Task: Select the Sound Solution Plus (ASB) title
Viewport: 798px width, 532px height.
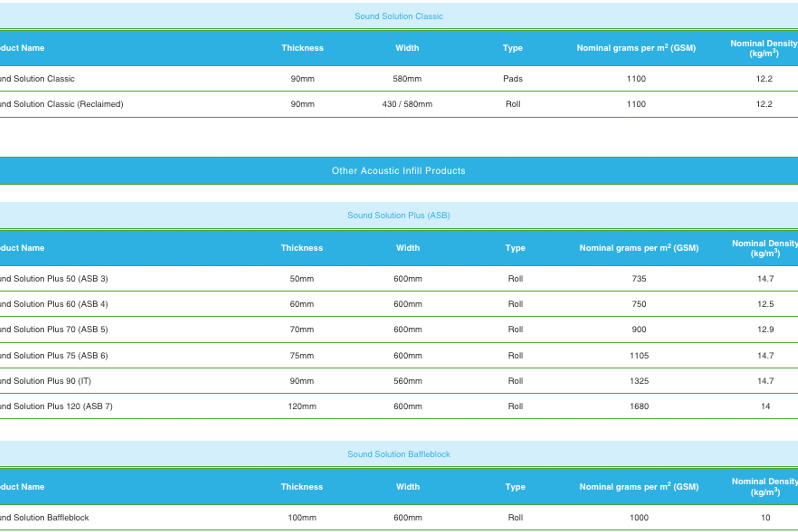Action: pyautogui.click(x=399, y=216)
